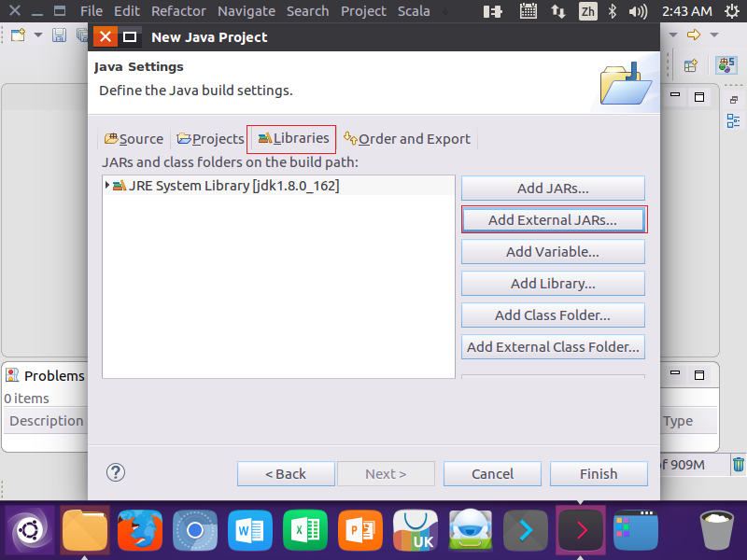Viewport: 747px width, 560px height.
Task: Click Finish to create the project
Action: [599, 474]
